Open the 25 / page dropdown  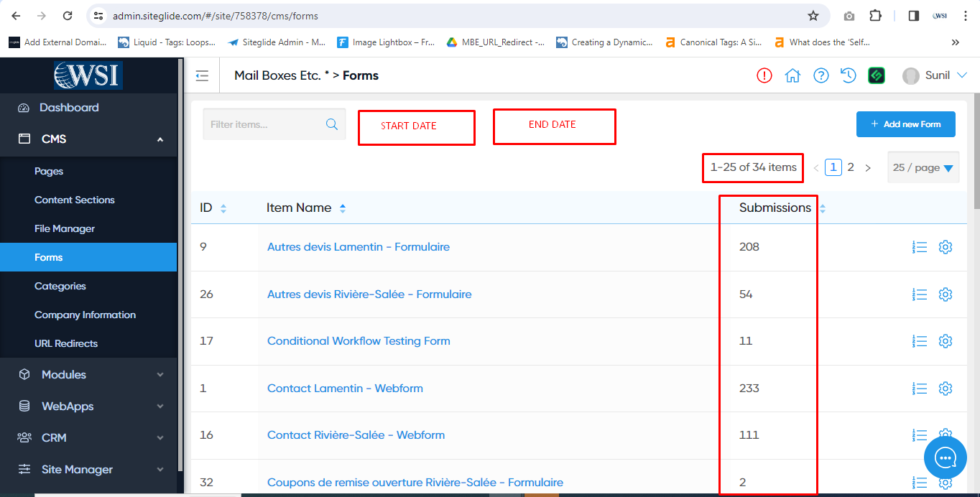coord(923,167)
